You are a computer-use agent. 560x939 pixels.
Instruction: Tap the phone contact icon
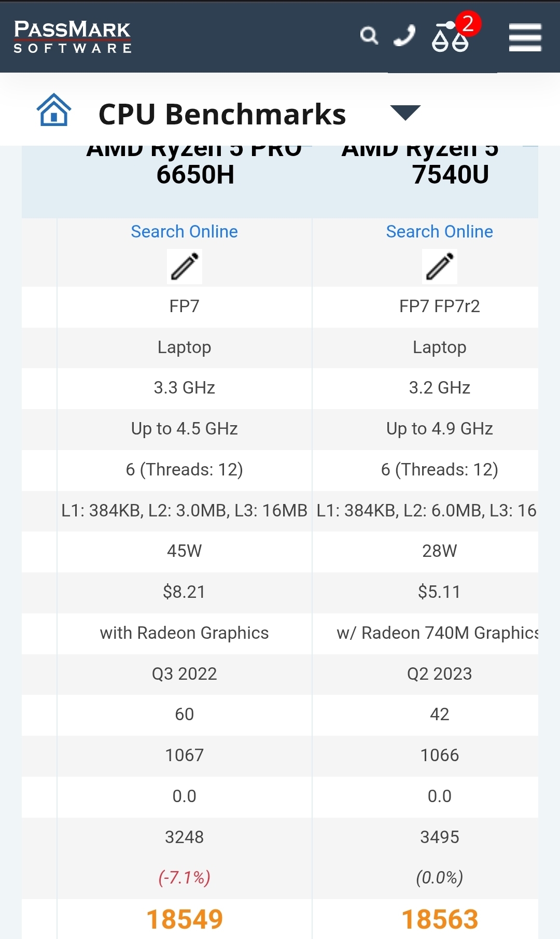pos(404,35)
